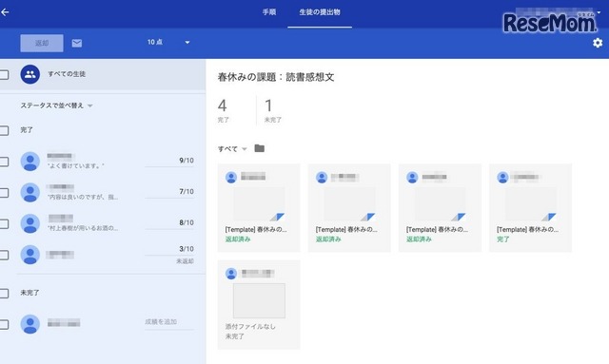
Task: Edit the 3/10 grade field
Action: [169, 249]
